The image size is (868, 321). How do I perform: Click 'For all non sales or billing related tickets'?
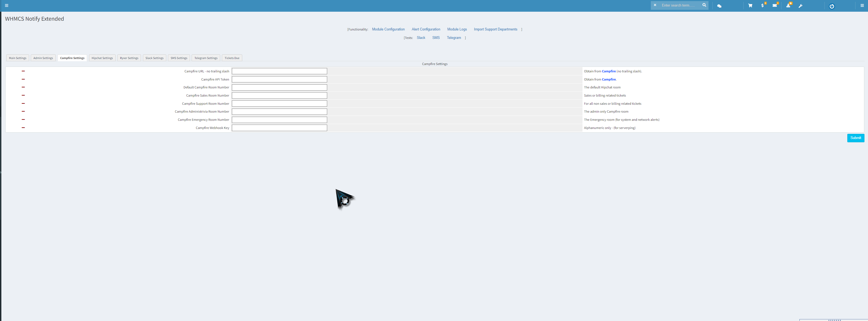click(612, 103)
